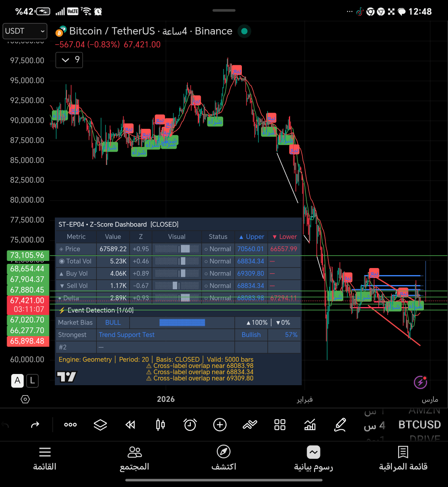Tap the battery status indicator
The height and width of the screenshot is (487, 448).
click(43, 12)
